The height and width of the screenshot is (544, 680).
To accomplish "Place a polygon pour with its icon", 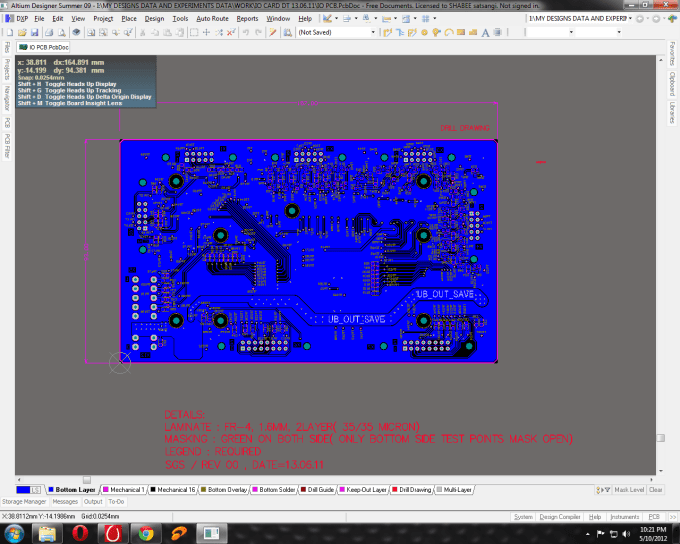I will pyautogui.click(x=473, y=33).
